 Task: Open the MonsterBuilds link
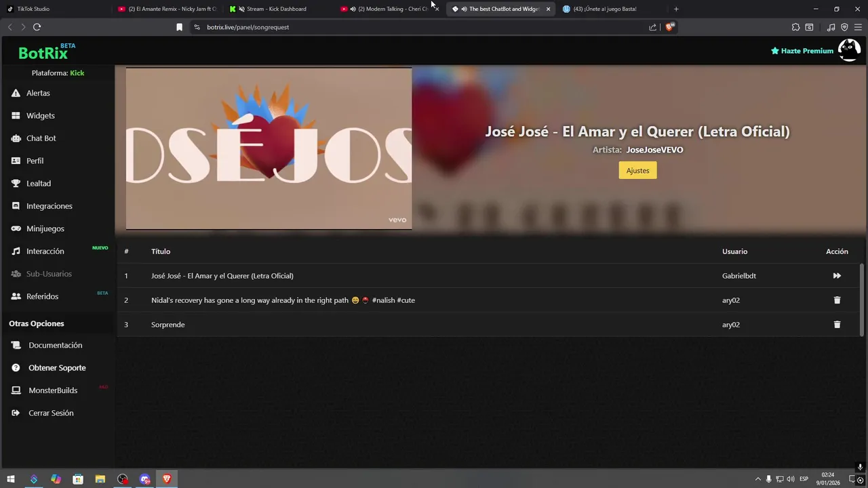53,390
